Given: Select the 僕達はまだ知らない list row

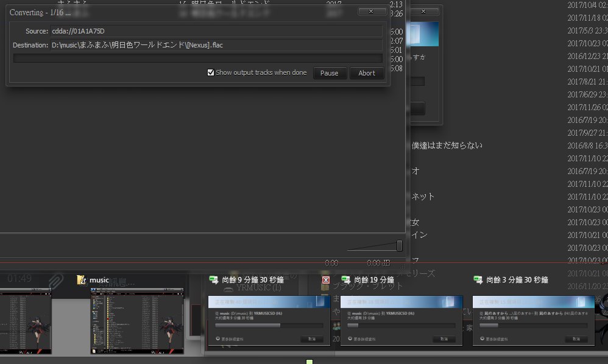Looking at the screenshot, I should click(447, 145).
